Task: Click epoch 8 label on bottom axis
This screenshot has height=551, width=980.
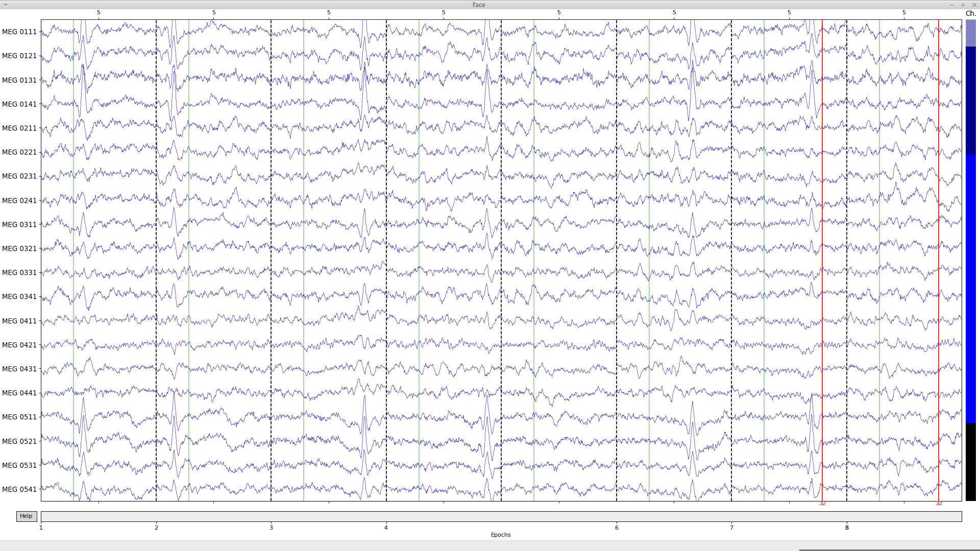Action: click(x=847, y=528)
